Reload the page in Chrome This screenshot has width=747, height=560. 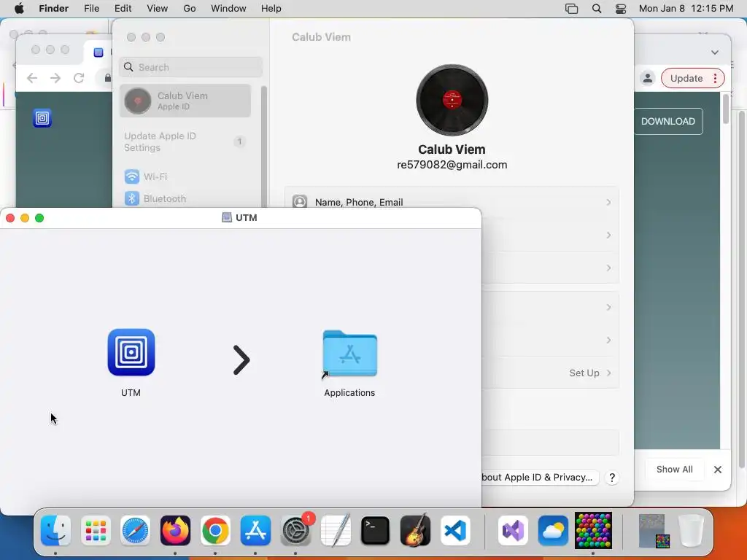[79, 78]
